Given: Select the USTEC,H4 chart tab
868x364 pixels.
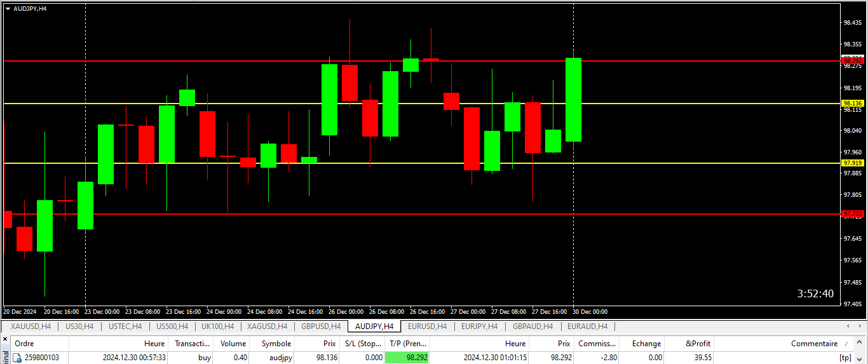Looking at the screenshot, I should pos(125,327).
